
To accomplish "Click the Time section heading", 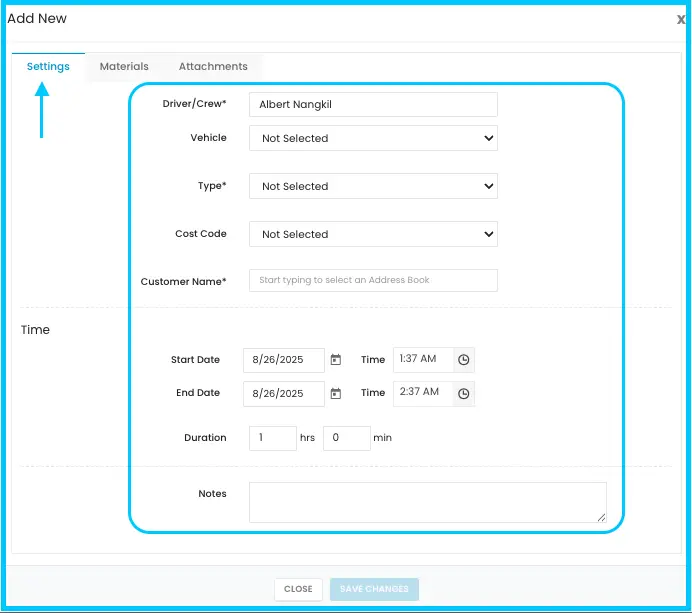I will point(35,330).
